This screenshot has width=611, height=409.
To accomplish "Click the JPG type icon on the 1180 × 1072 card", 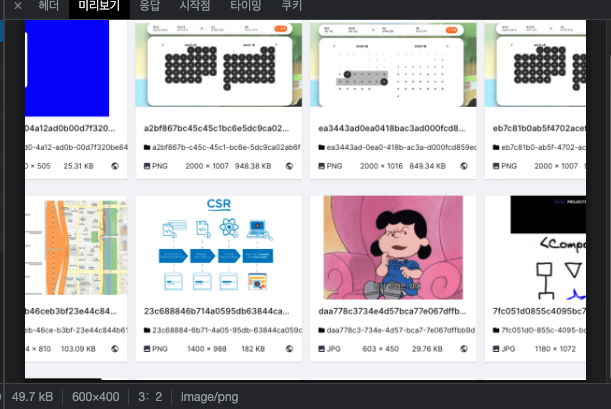I will point(496,349).
